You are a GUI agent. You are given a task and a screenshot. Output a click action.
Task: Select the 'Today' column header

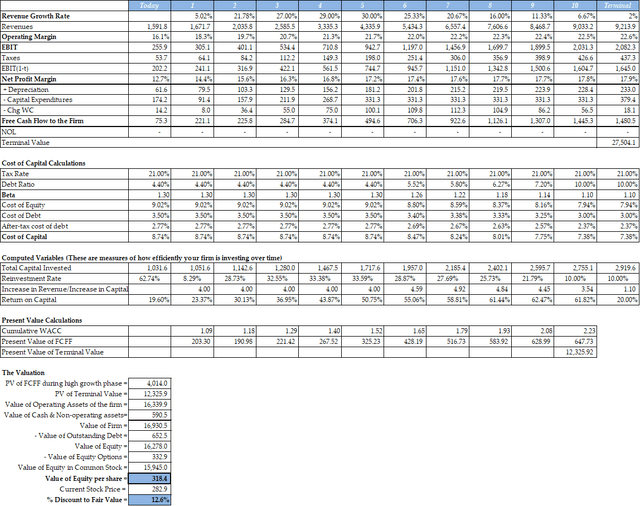click(x=149, y=5)
